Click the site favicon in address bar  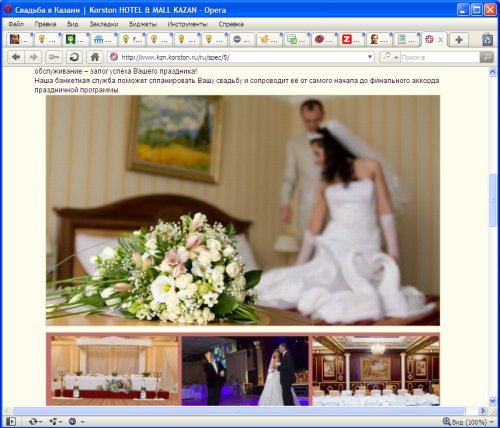click(114, 57)
